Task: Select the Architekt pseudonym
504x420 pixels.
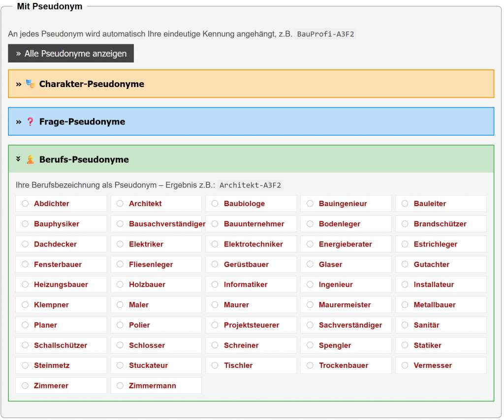Action: click(120, 203)
